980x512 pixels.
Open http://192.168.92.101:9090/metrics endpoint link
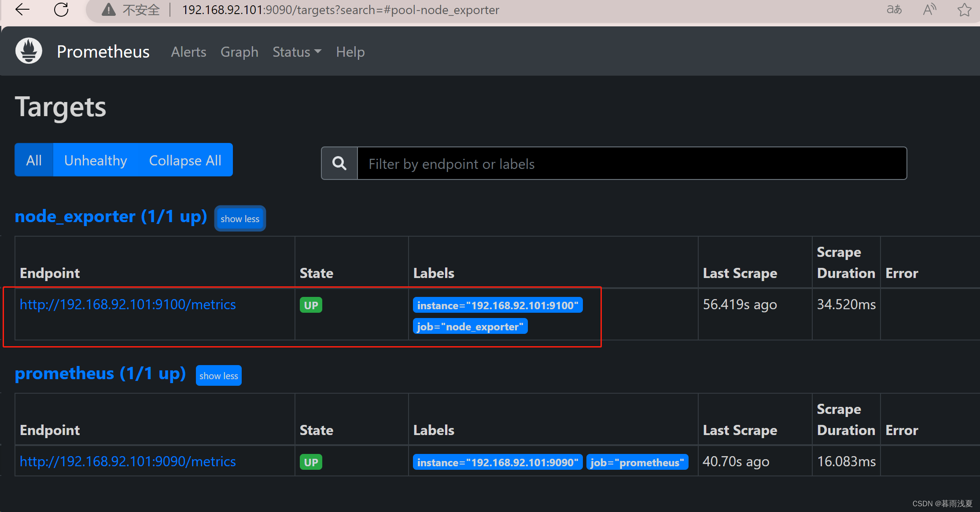point(128,461)
